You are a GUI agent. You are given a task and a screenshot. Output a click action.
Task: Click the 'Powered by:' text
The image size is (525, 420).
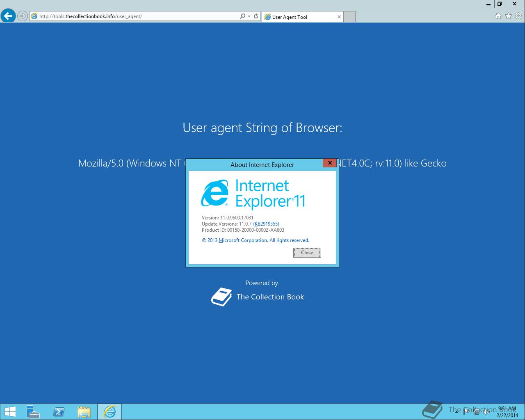[262, 283]
